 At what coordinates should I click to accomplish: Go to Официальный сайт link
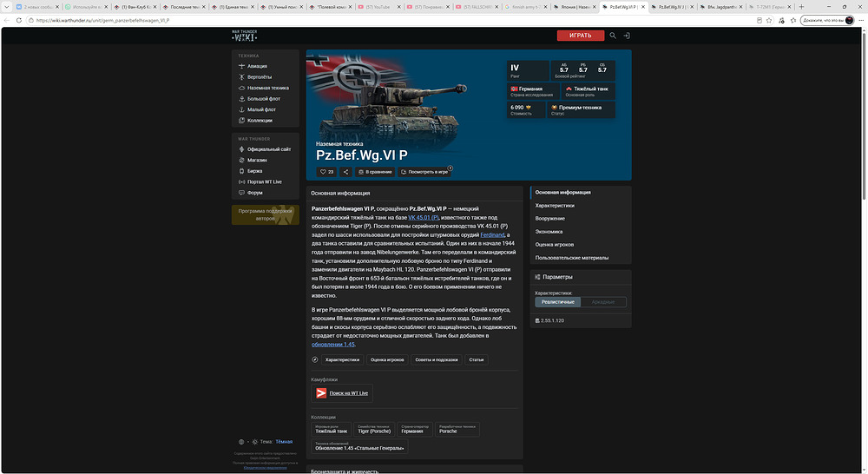pyautogui.click(x=265, y=149)
